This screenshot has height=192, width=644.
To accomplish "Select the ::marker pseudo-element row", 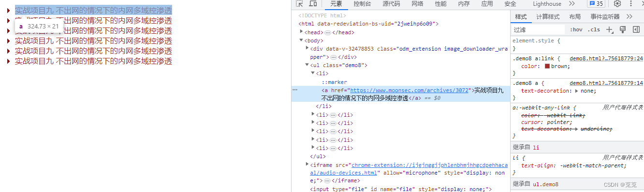I will [x=334, y=82].
